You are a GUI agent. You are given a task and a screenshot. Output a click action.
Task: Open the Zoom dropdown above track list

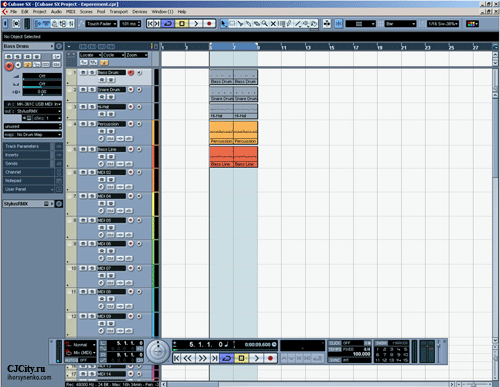[x=137, y=55]
